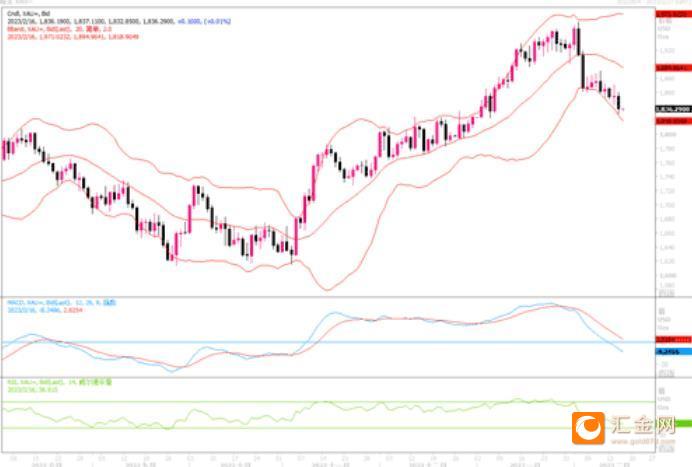This screenshot has height=467, width=692.
Task: Click the upper green RSI overbought line
Action: point(328,402)
